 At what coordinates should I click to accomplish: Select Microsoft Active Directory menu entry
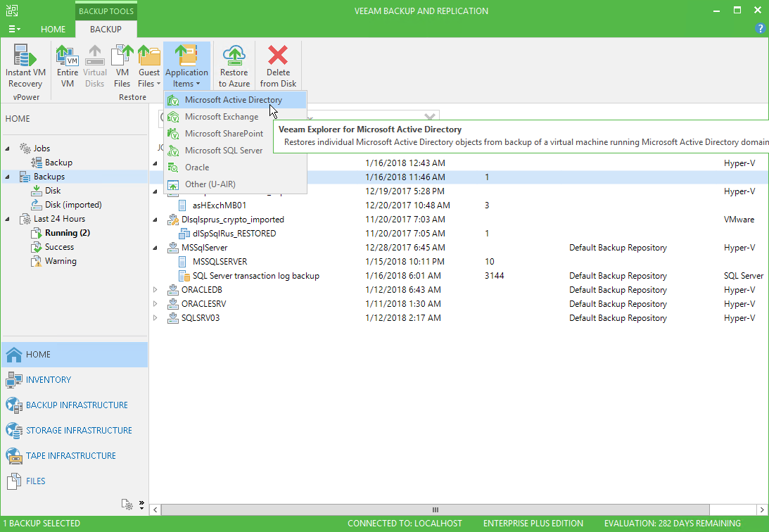pyautogui.click(x=236, y=100)
